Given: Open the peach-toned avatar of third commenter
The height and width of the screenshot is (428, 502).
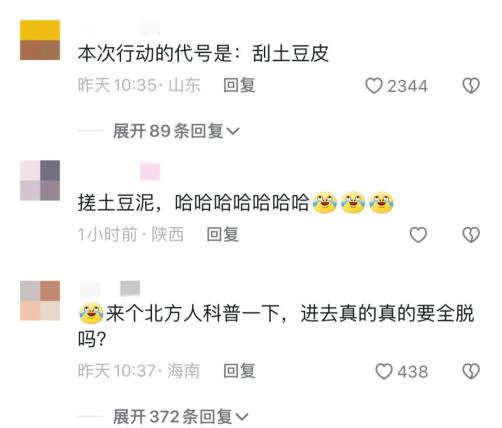Looking at the screenshot, I should pos(40,301).
